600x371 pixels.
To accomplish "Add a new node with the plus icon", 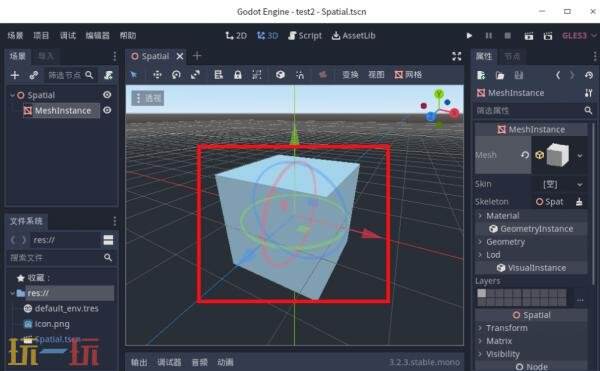I will coord(15,75).
